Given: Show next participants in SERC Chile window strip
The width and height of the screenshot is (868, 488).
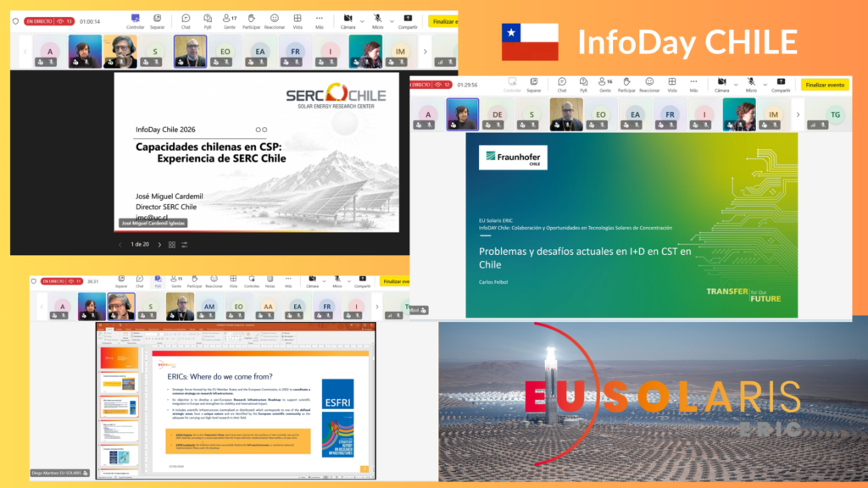Looking at the screenshot, I should [426, 52].
